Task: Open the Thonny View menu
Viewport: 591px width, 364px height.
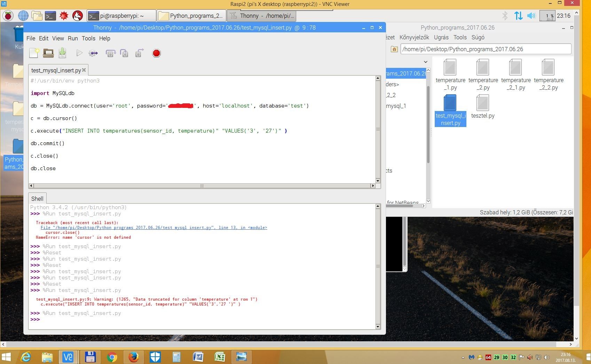Action: (x=58, y=38)
